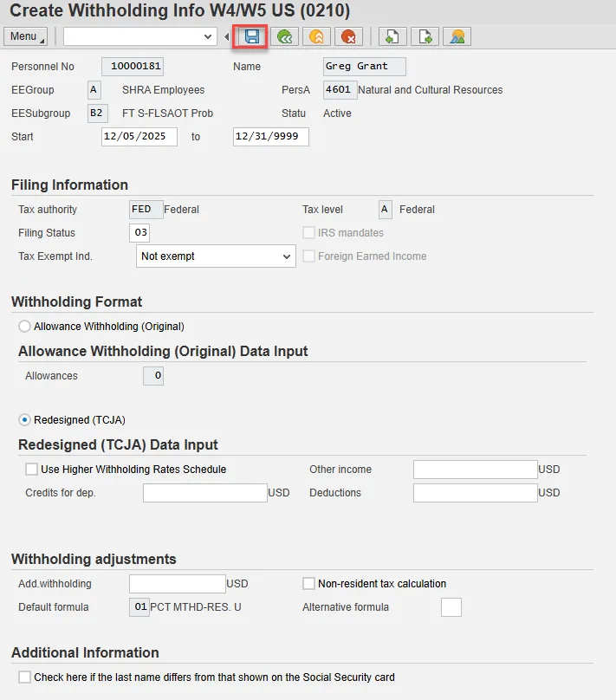Expand the command field dropdown in toolbar

click(207, 36)
